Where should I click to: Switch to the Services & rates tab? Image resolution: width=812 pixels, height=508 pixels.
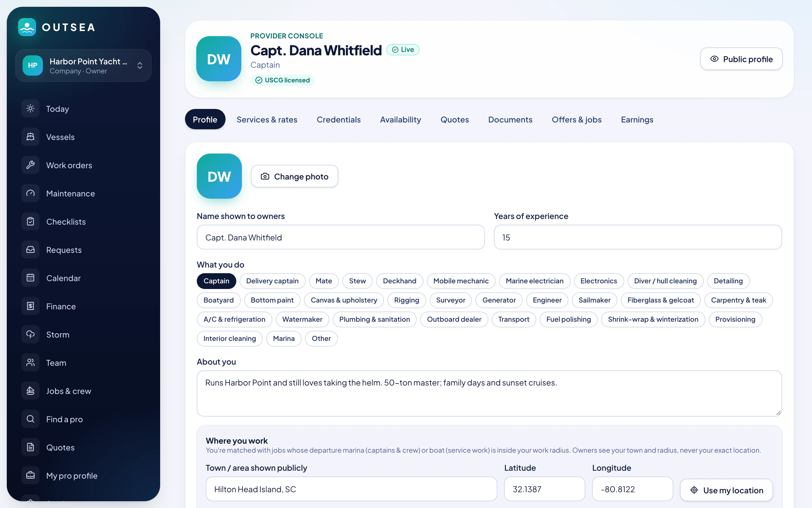coord(267,119)
